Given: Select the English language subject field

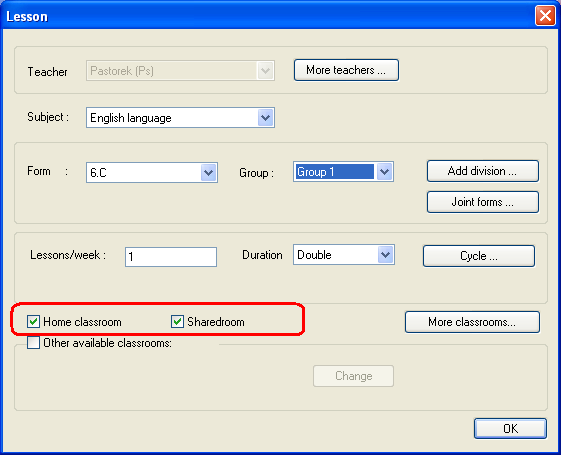Looking at the screenshot, I should [180, 118].
